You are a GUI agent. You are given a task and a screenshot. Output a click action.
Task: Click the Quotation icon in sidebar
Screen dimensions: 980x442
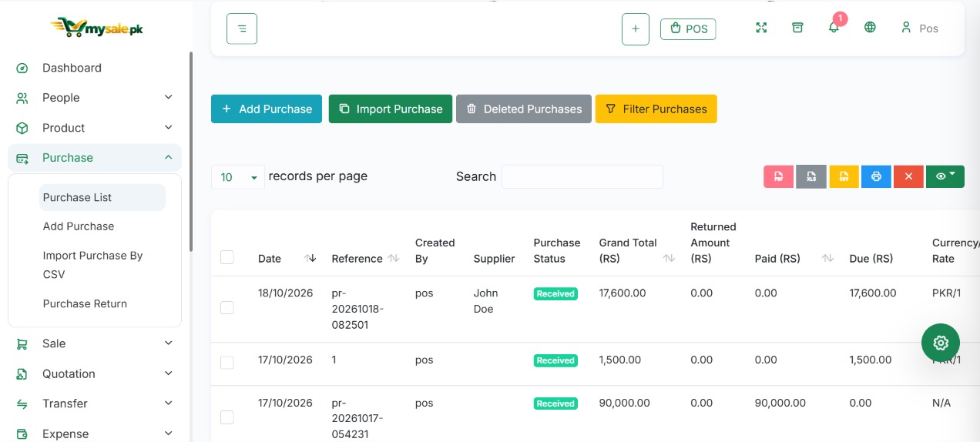pos(22,373)
